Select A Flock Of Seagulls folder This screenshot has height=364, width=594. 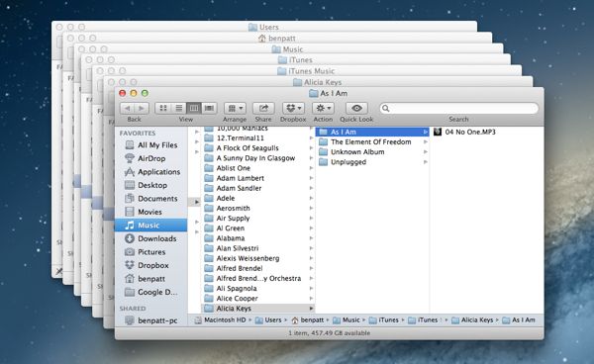pos(257,148)
